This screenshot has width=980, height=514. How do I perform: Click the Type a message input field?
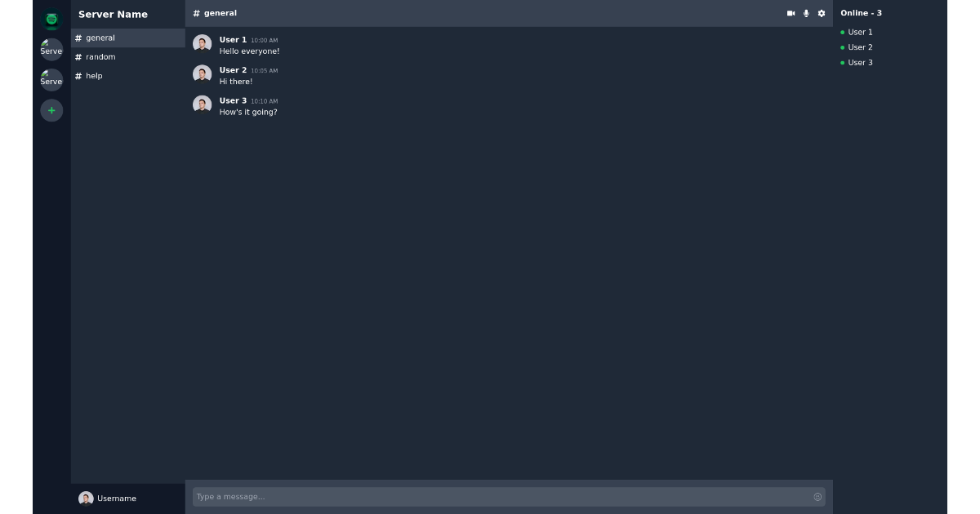click(408, 496)
